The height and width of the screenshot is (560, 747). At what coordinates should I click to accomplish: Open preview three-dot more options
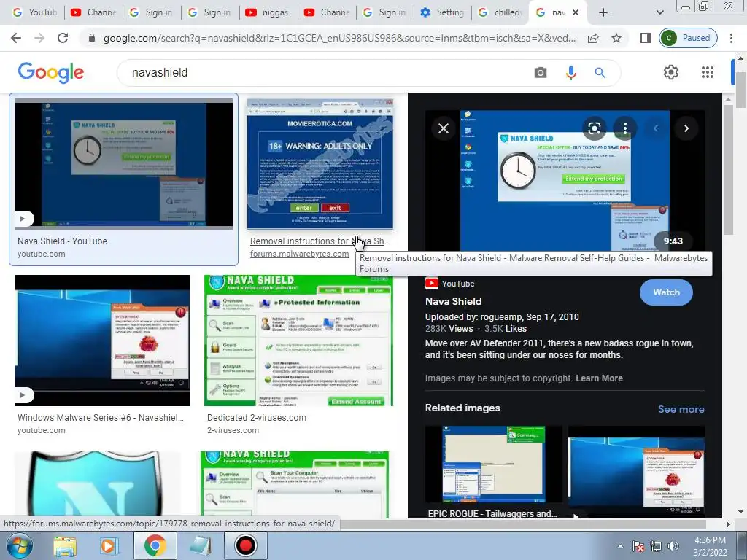point(625,128)
